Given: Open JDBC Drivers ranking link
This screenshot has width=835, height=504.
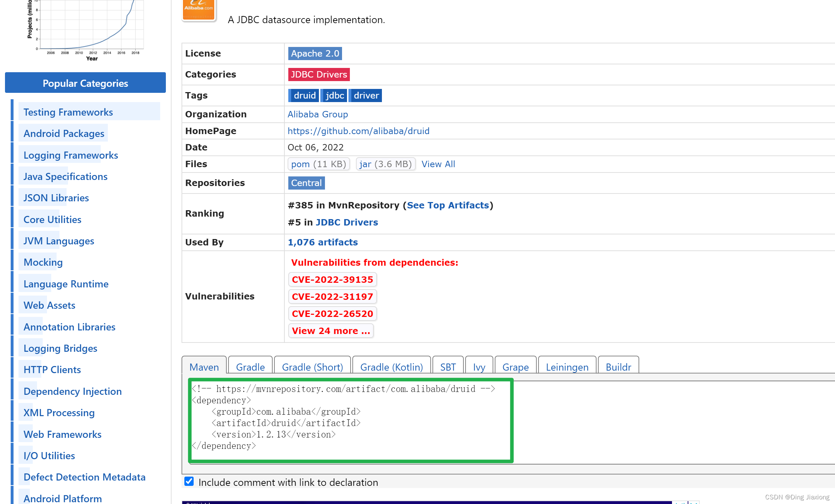Looking at the screenshot, I should point(347,222).
